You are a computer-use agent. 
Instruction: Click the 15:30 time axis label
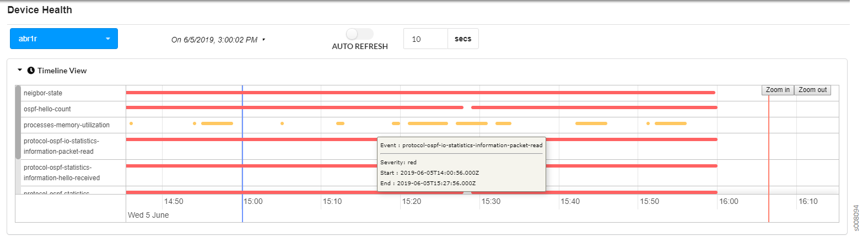pos(490,202)
